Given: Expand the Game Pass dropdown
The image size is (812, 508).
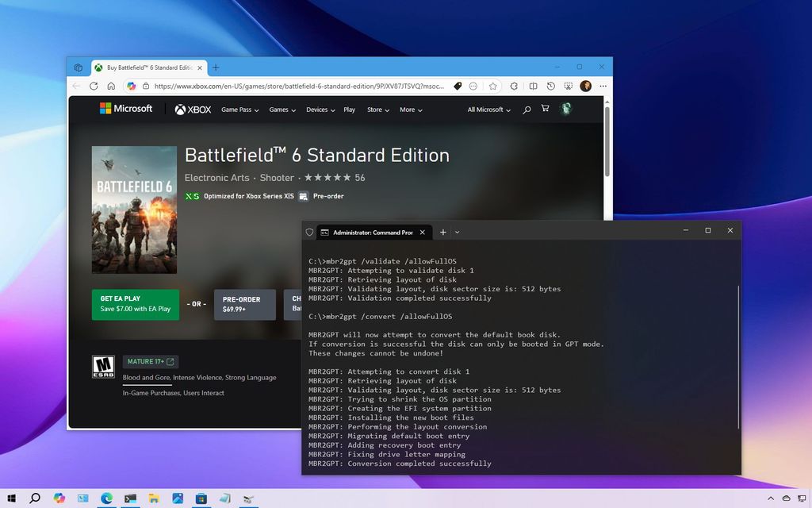Looking at the screenshot, I should coord(238,110).
